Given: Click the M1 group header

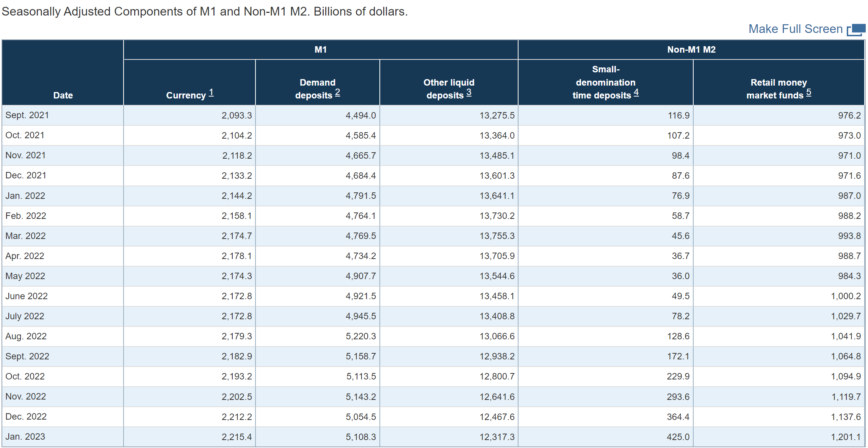Looking at the screenshot, I should 320,50.
